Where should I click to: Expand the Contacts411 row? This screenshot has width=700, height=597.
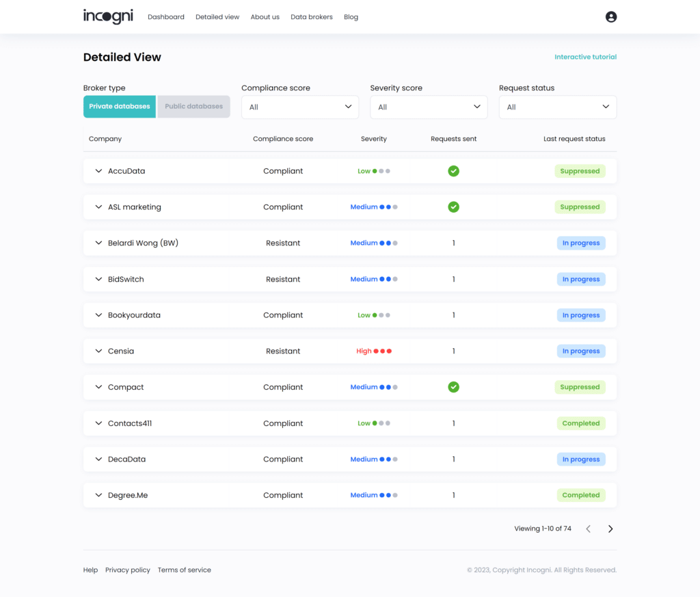[x=98, y=423]
